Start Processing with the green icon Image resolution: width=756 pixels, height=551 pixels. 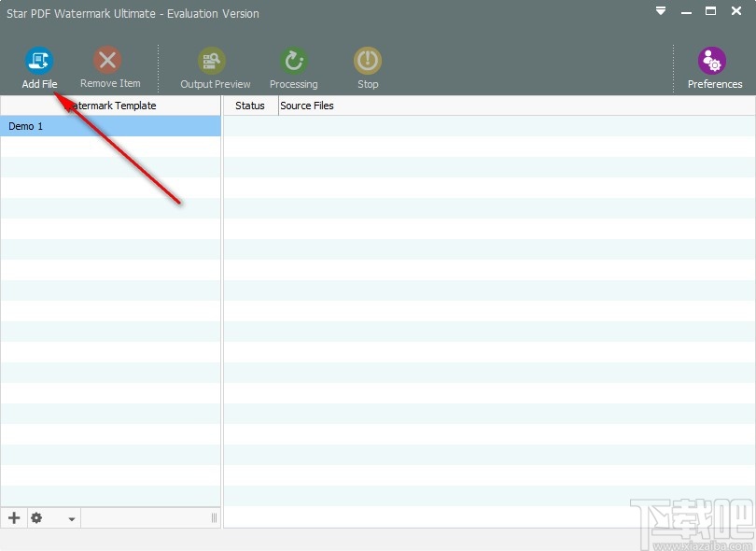click(x=294, y=61)
